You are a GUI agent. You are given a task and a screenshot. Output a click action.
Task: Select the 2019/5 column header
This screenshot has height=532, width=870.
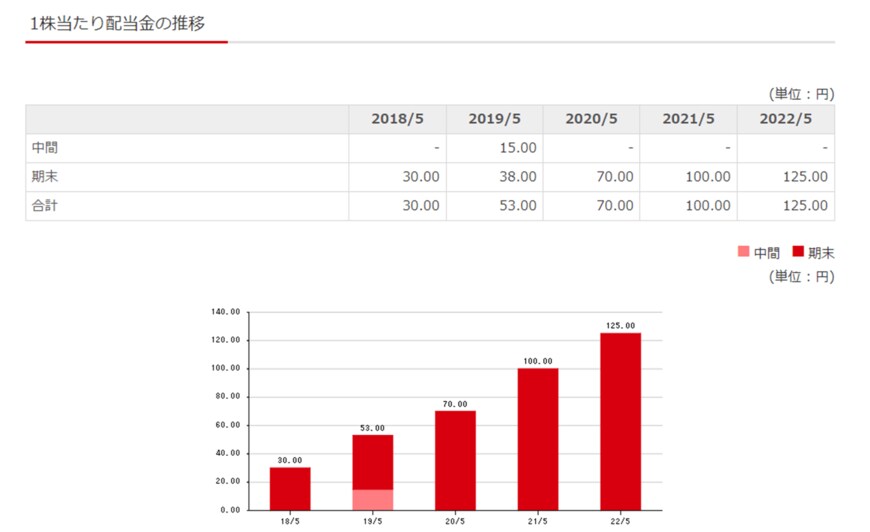pyautogui.click(x=494, y=119)
